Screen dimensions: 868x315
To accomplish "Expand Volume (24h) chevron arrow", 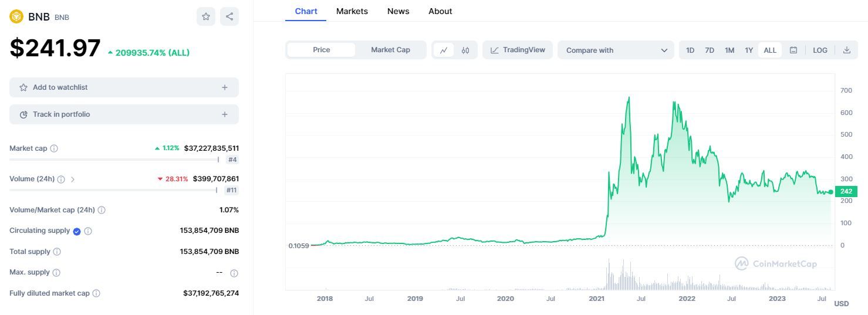I will (73, 179).
